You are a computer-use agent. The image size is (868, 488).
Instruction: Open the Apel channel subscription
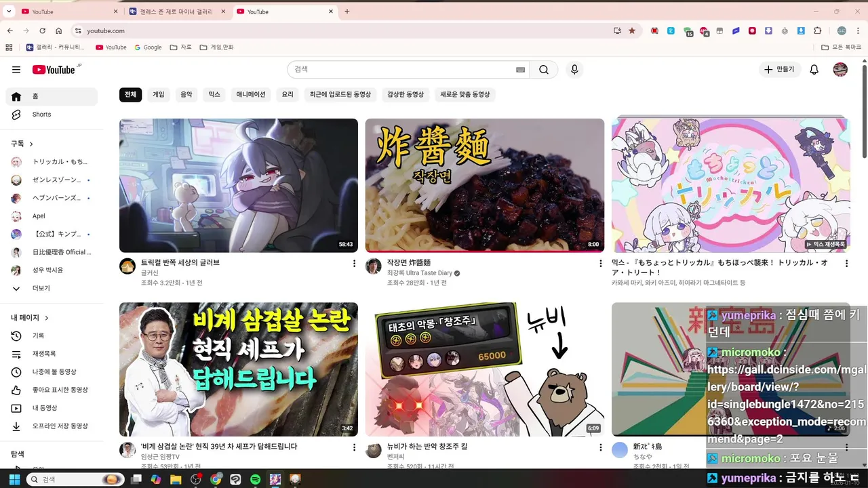(52, 216)
